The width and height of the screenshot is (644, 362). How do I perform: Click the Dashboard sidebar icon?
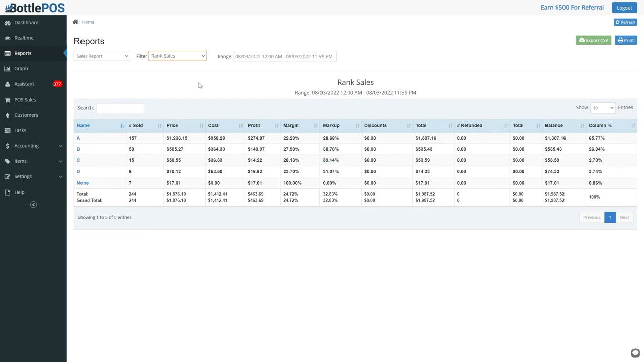(x=7, y=23)
